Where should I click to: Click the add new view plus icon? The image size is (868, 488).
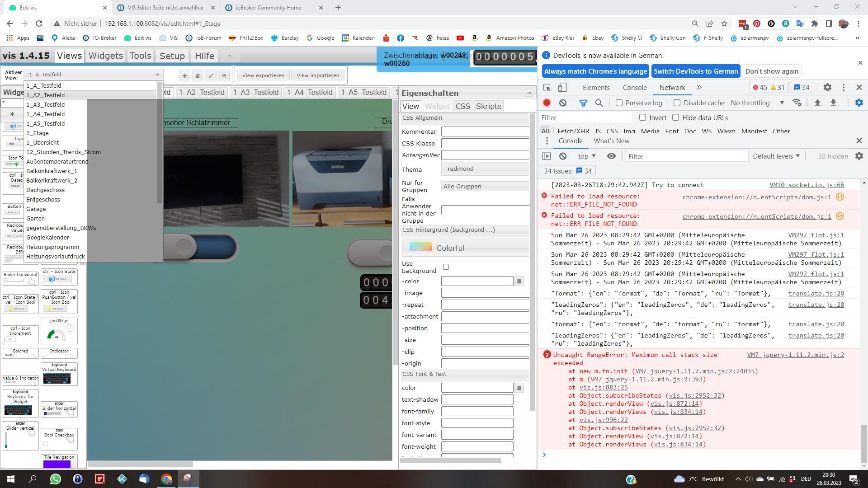click(x=184, y=75)
